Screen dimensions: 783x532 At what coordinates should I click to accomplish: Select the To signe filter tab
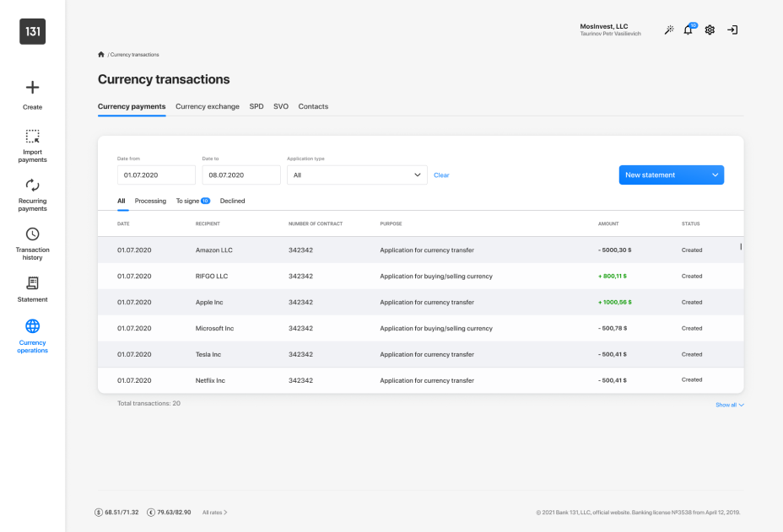point(192,201)
